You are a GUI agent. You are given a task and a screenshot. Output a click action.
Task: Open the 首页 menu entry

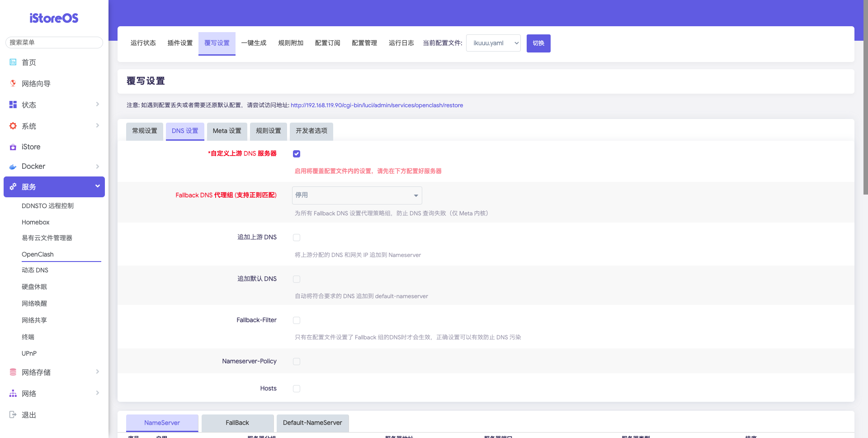[x=29, y=62]
